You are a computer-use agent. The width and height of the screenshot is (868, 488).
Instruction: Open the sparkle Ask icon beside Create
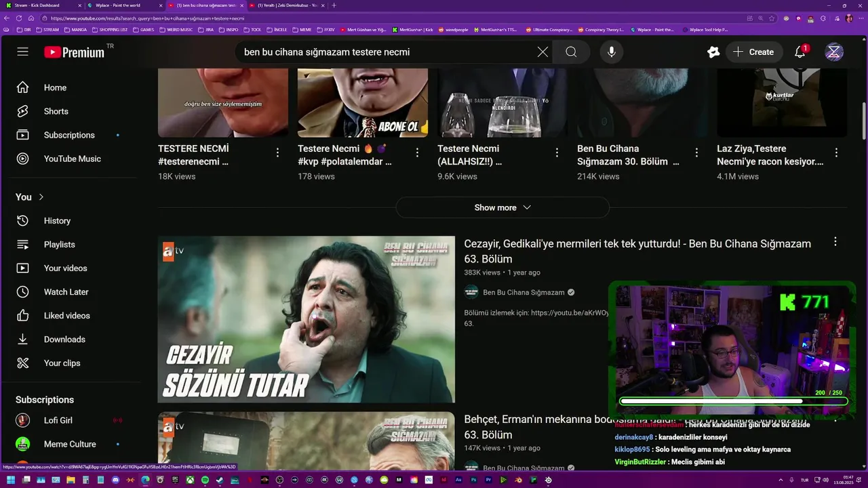point(713,52)
